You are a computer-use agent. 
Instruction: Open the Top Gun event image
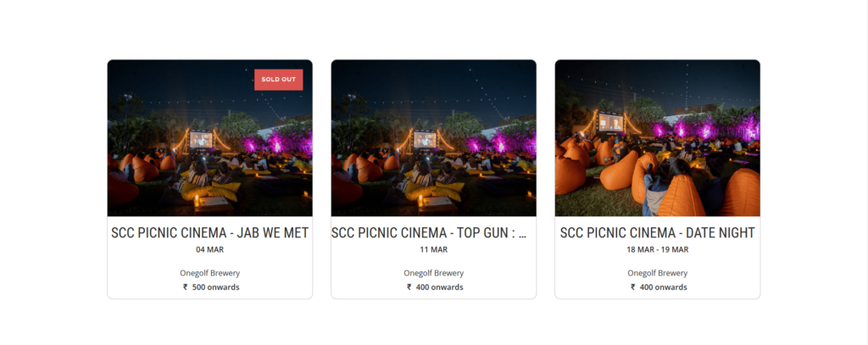(x=433, y=138)
